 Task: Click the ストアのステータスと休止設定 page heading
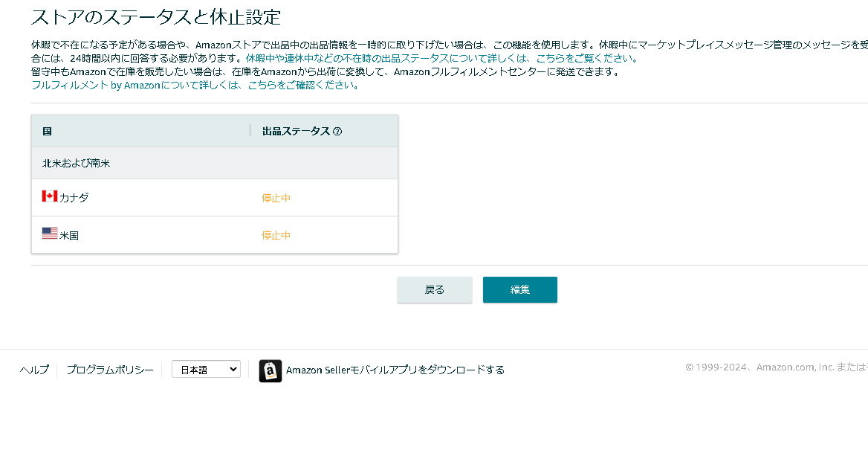point(156,17)
